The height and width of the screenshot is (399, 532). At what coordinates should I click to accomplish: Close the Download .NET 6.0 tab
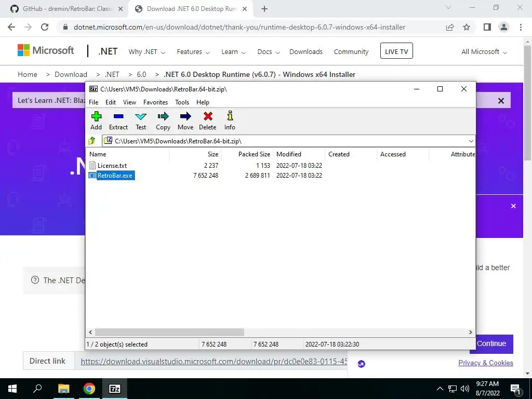[x=245, y=9]
